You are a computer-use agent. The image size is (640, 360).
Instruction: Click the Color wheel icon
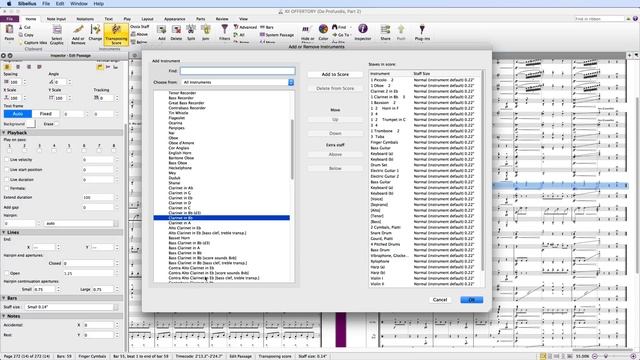click(323, 29)
